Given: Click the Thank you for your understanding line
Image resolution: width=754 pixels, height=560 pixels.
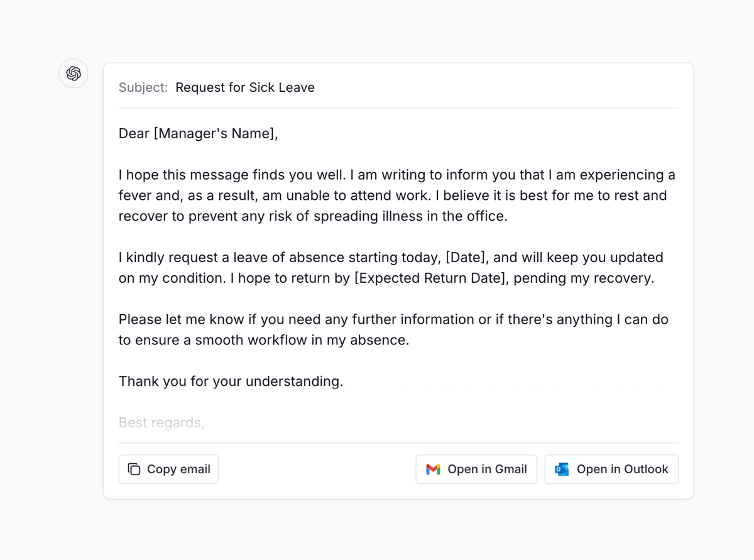Looking at the screenshot, I should [231, 381].
